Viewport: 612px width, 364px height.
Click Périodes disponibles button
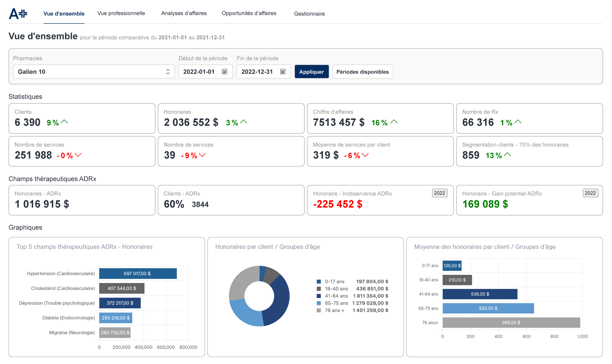(362, 72)
